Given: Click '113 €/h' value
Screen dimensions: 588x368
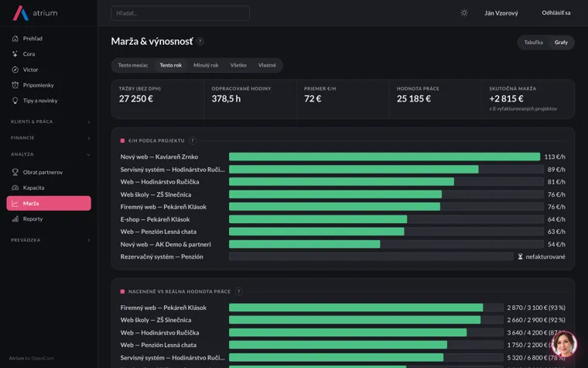Looking at the screenshot, I should (555, 157).
